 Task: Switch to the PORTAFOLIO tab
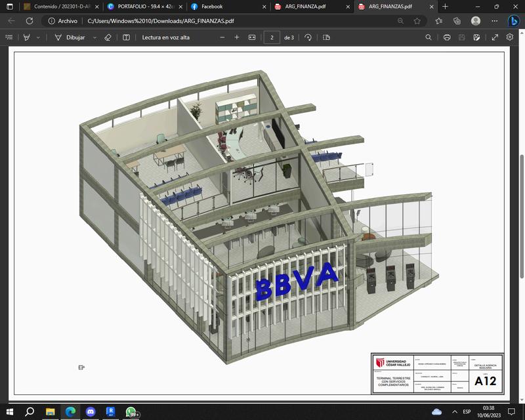[144, 7]
